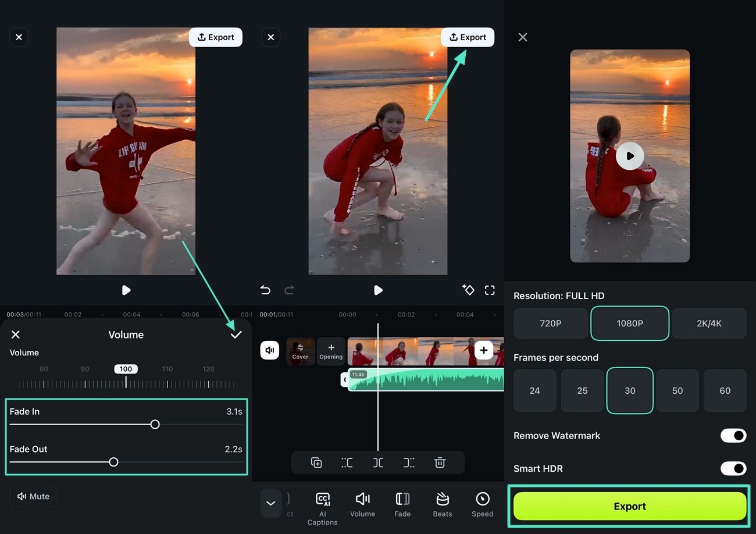Collapse the bottom toolbar with chevron
The height and width of the screenshot is (534, 756).
coord(270,503)
